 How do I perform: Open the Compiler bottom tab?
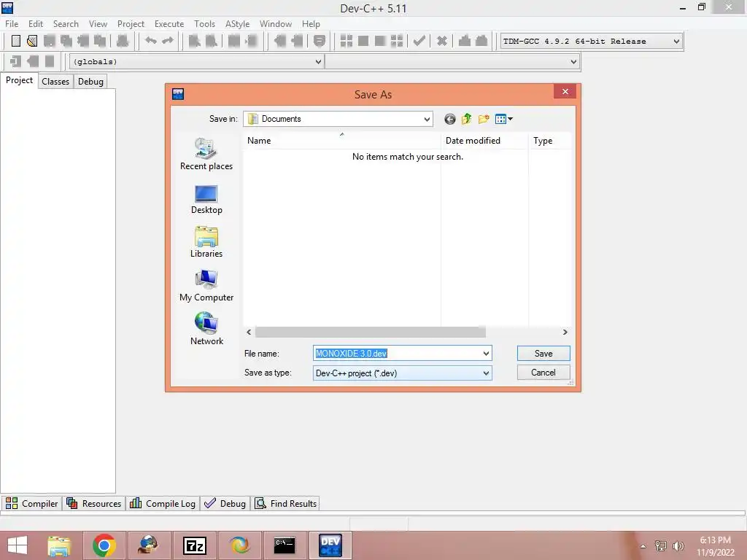click(31, 503)
